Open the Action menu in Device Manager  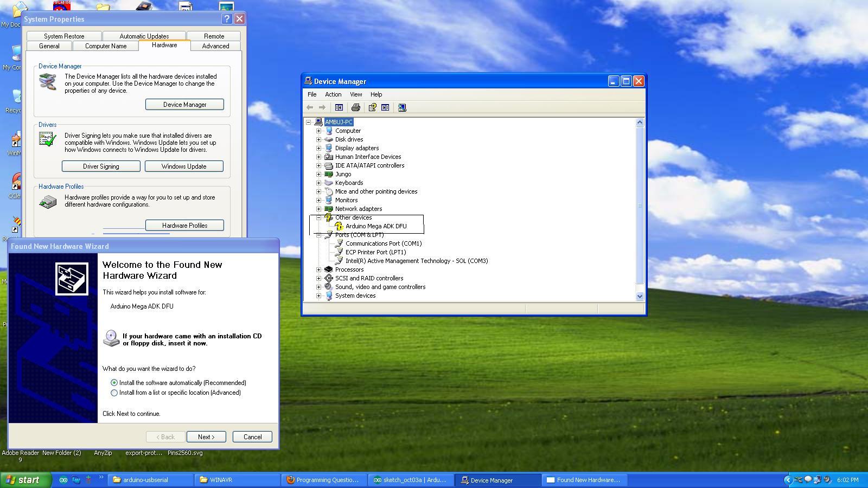click(333, 94)
